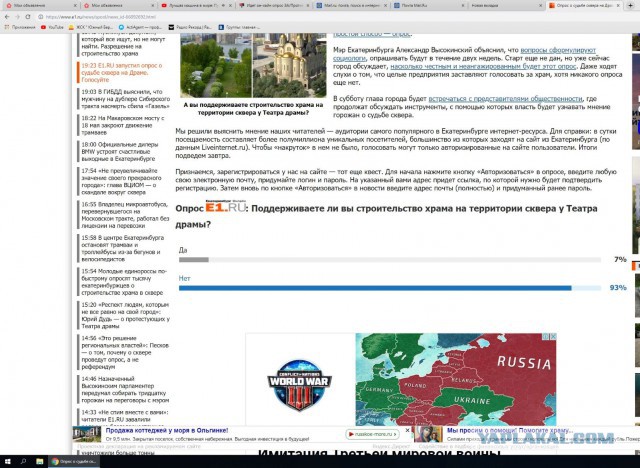Go back to the previous page
Screen dimensions: 640x468
7,17
